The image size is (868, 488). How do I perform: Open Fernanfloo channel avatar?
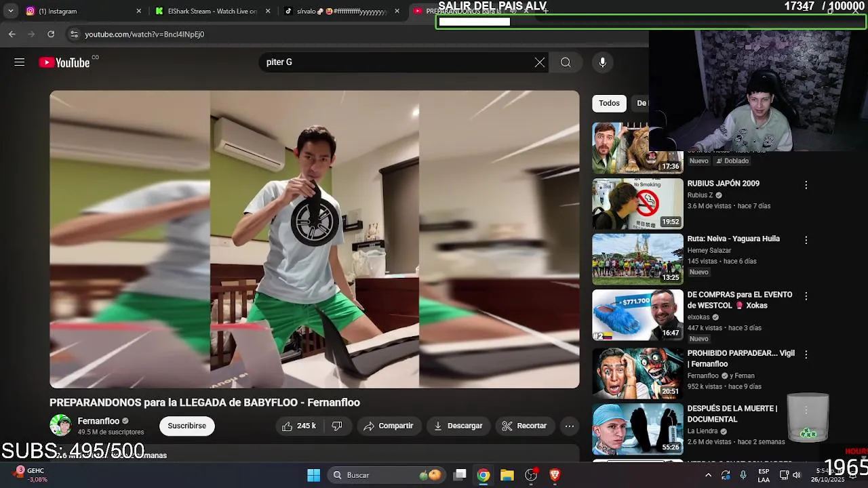point(60,425)
